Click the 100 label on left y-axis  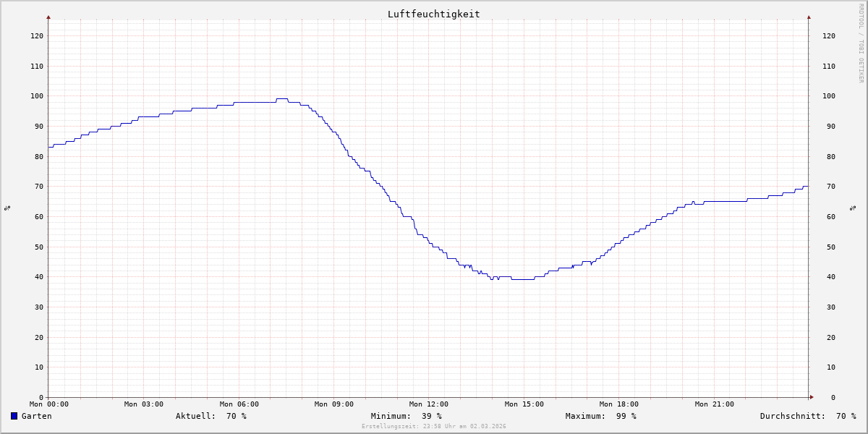click(x=36, y=96)
